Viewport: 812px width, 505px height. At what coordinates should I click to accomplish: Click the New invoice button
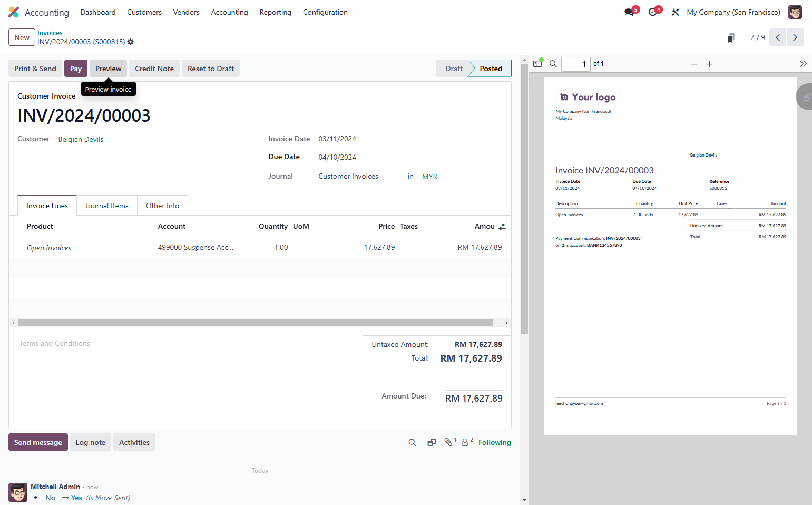pyautogui.click(x=22, y=37)
